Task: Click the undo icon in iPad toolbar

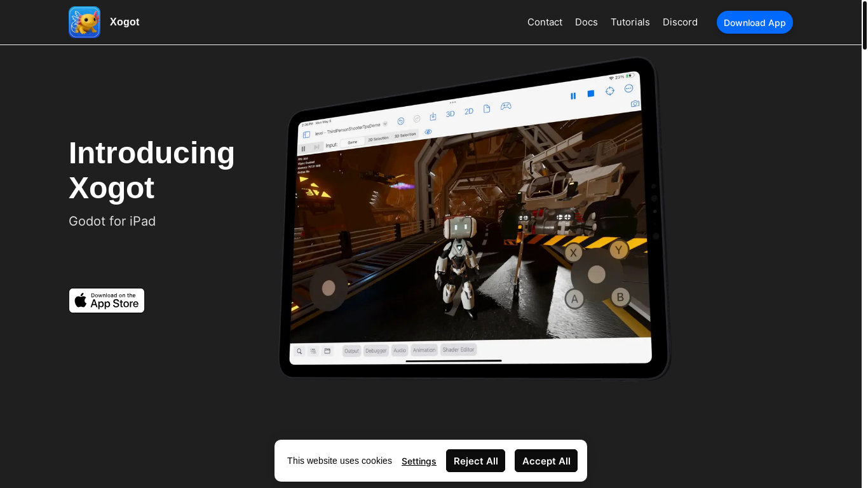Action: (401, 121)
